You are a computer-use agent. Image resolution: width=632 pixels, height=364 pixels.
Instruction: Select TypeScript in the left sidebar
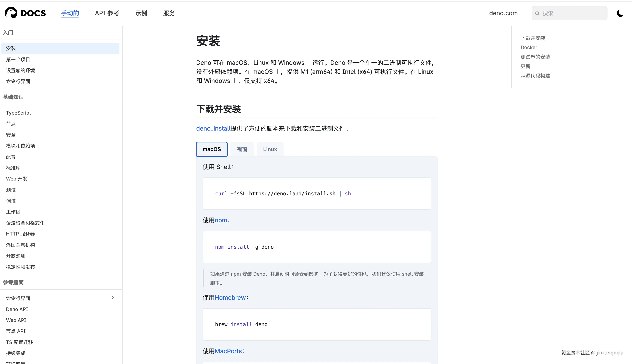tap(18, 113)
